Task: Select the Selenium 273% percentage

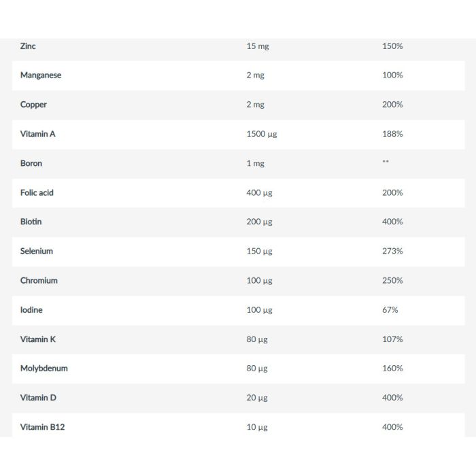Action: [392, 251]
